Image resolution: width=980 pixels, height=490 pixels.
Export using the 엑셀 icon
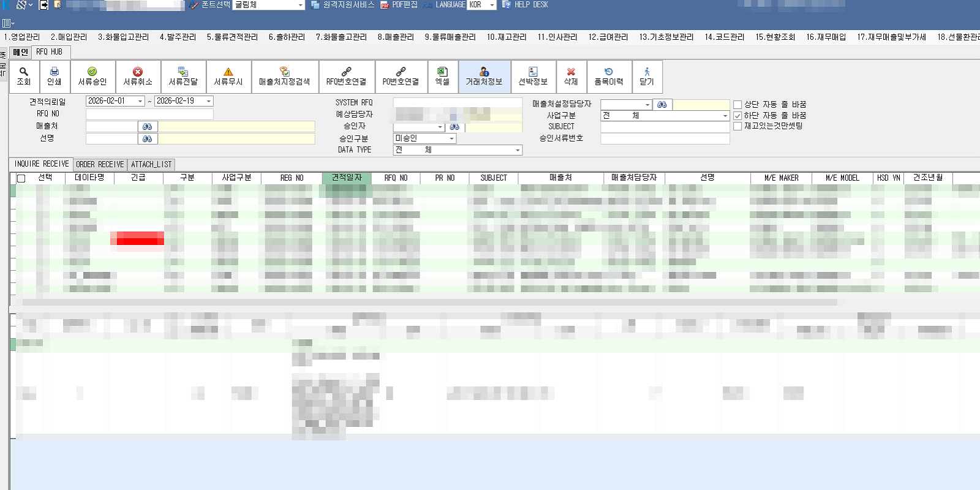coord(442,72)
